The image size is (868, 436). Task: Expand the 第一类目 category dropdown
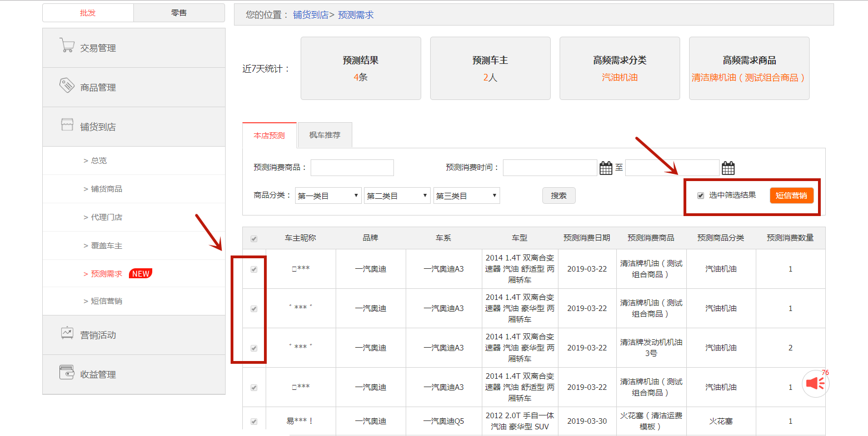pyautogui.click(x=328, y=196)
